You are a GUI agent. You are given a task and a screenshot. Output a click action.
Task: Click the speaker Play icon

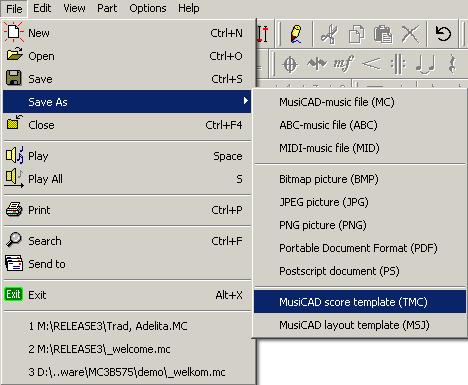(15, 155)
